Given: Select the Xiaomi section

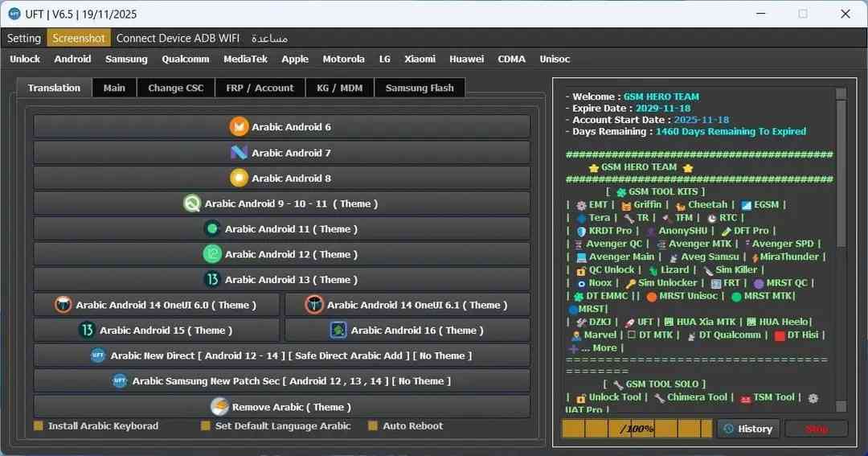Looking at the screenshot, I should coord(420,59).
